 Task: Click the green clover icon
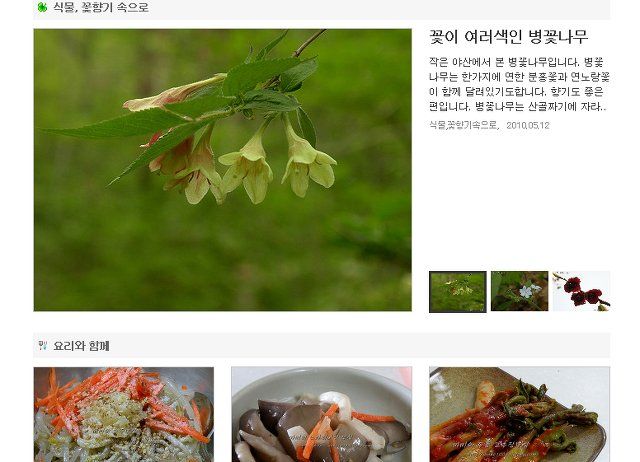click(x=42, y=7)
